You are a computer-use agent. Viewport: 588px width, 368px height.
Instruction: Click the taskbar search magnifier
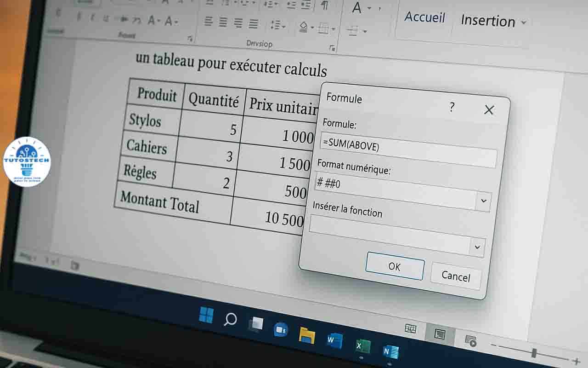pyautogui.click(x=230, y=319)
